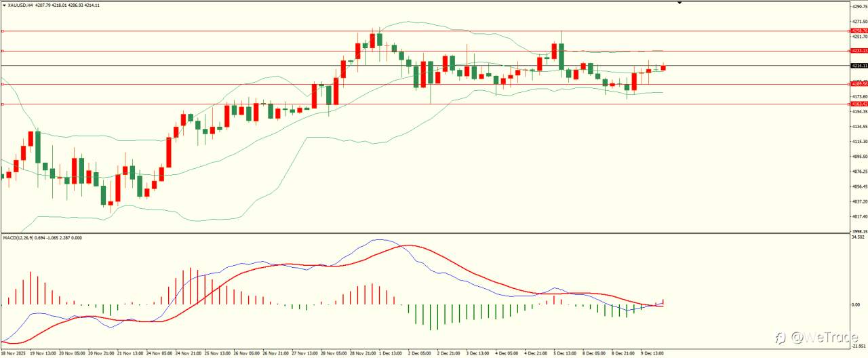Screen dimensions: 868x358
Task: Click the 4271.50 price scale value
Action: 859,21
